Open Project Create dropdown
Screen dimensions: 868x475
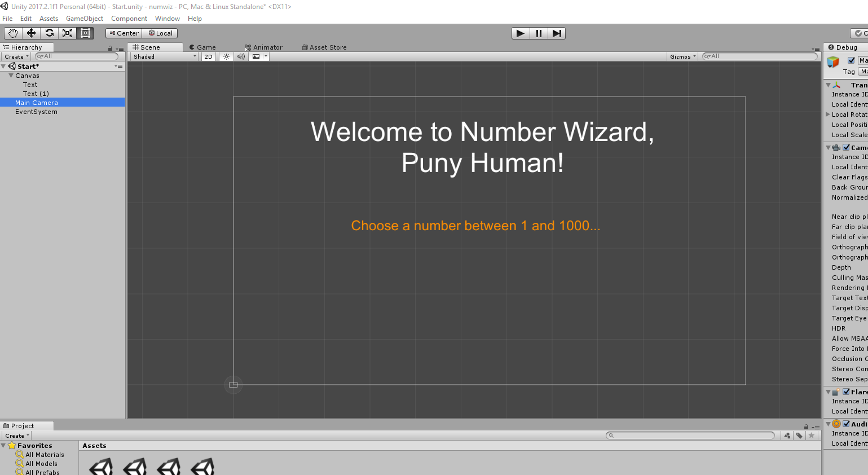17,436
